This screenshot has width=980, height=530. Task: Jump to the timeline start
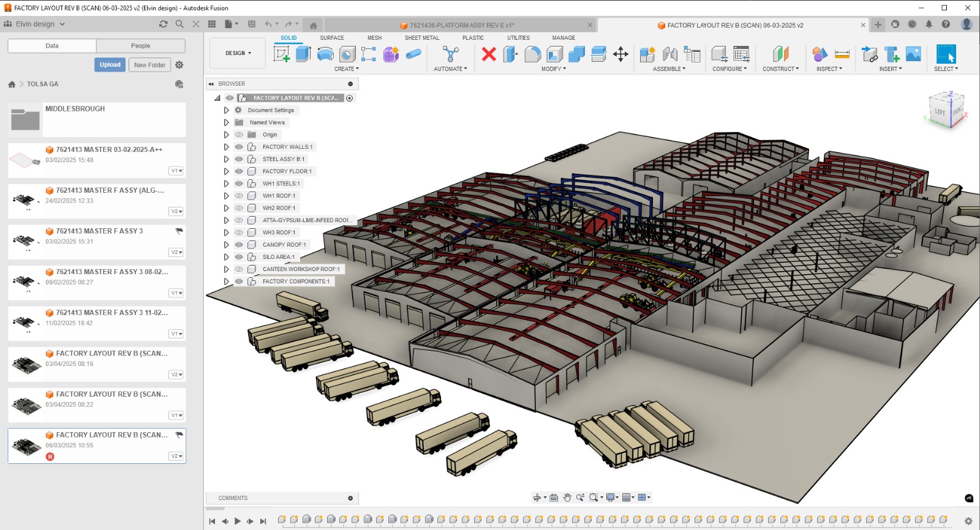[212, 521]
